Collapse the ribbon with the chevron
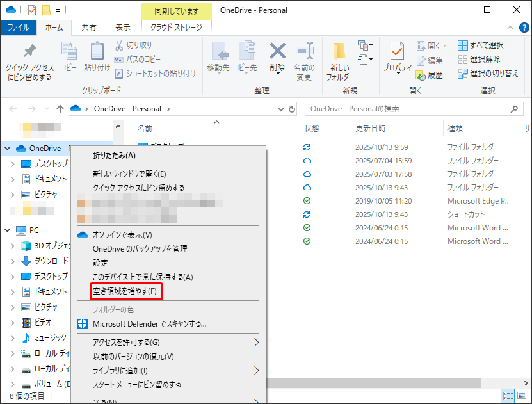Image resolution: width=532 pixels, height=404 pixels. click(x=510, y=28)
